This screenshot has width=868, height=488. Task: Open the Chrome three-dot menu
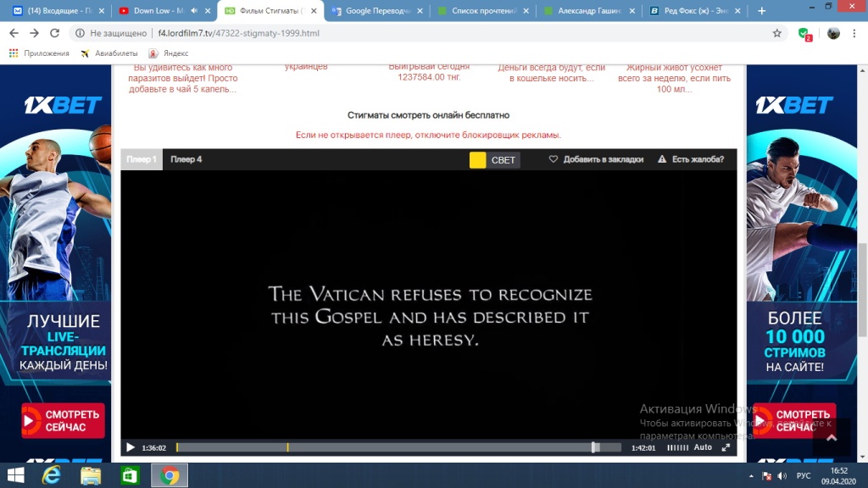coord(854,33)
